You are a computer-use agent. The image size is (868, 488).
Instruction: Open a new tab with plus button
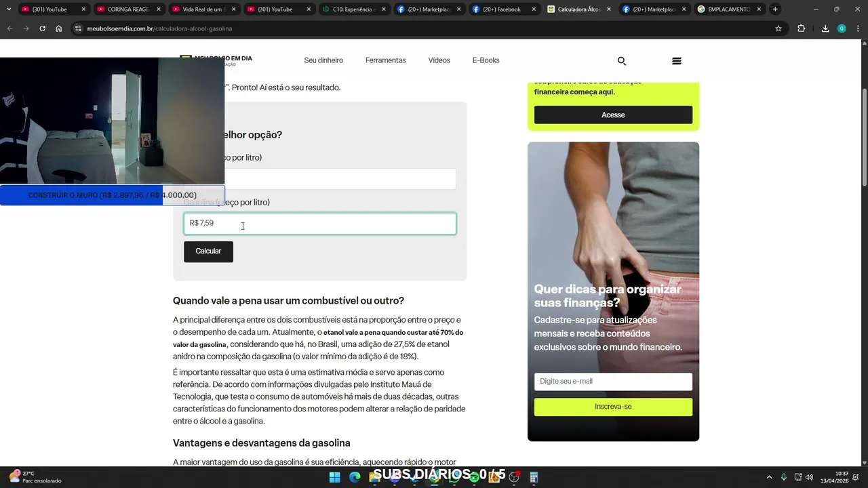pos(775,9)
